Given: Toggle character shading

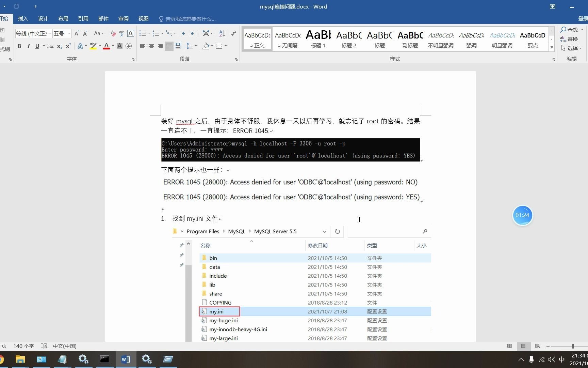Looking at the screenshot, I should tap(119, 46).
